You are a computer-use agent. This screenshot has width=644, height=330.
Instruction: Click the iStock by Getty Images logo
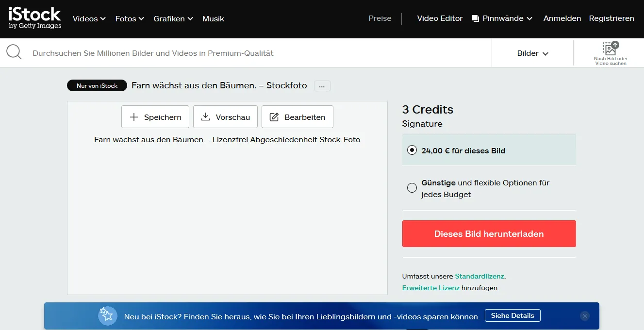[x=35, y=18]
